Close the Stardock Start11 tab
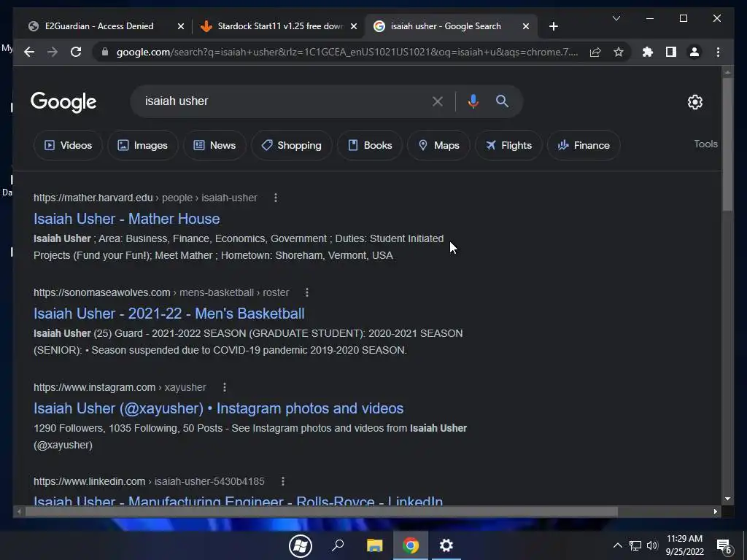Image resolution: width=747 pixels, height=560 pixels. (354, 26)
